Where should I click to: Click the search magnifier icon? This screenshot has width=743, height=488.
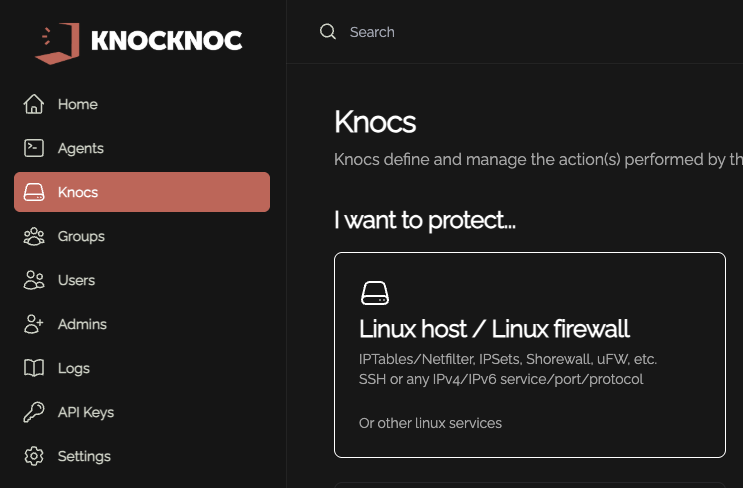coord(328,32)
